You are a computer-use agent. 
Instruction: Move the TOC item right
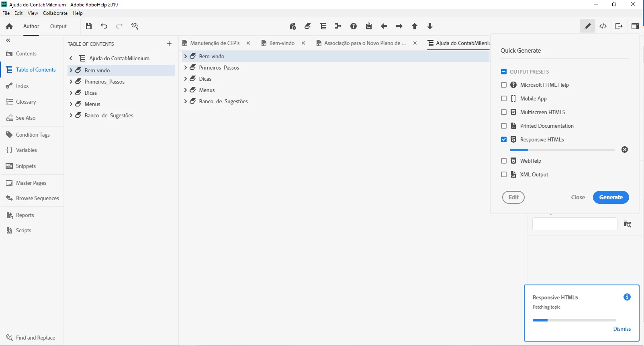pyautogui.click(x=399, y=26)
